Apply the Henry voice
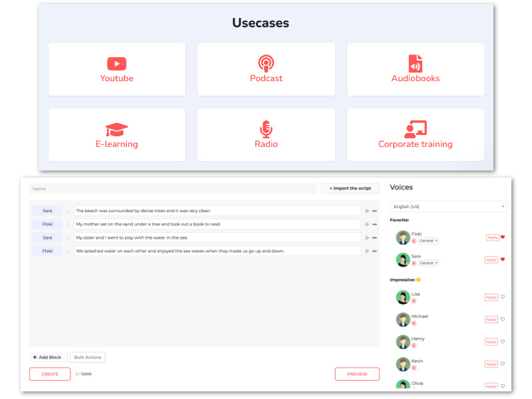Screen dimensions: 532x399 tap(491, 342)
